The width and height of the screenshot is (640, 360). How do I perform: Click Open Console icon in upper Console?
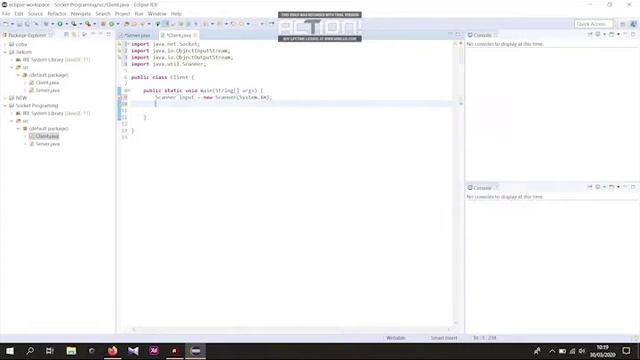click(x=611, y=35)
